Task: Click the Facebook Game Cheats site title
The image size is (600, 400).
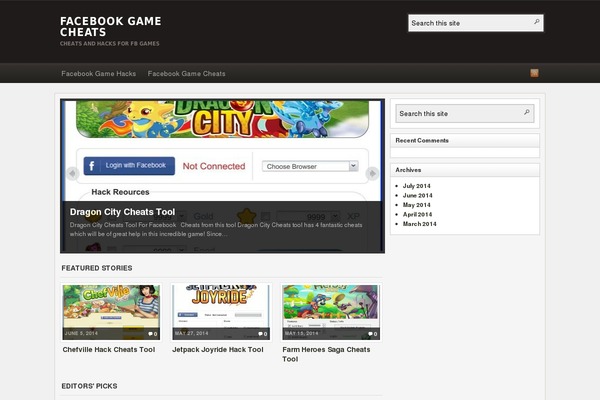Action: 111,26
